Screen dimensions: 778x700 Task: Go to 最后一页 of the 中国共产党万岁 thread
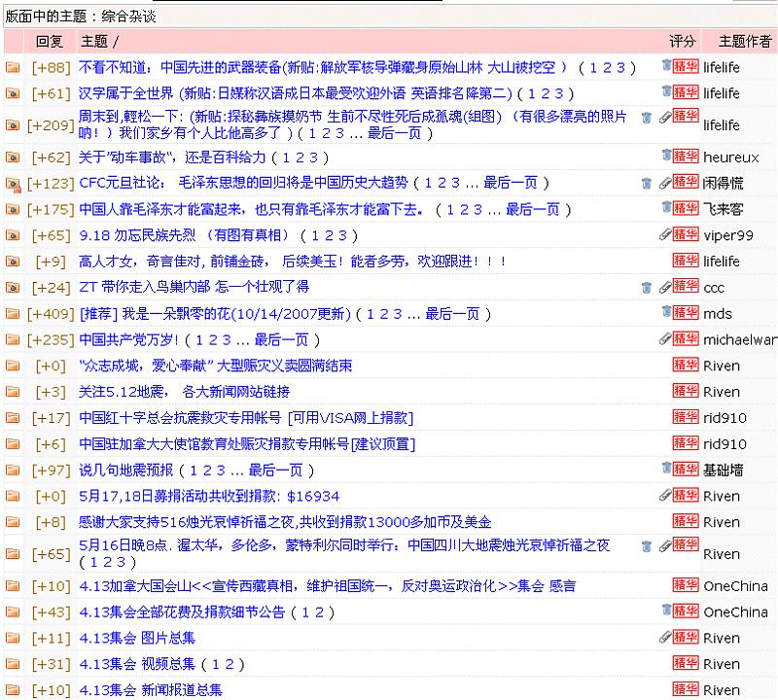click(281, 339)
